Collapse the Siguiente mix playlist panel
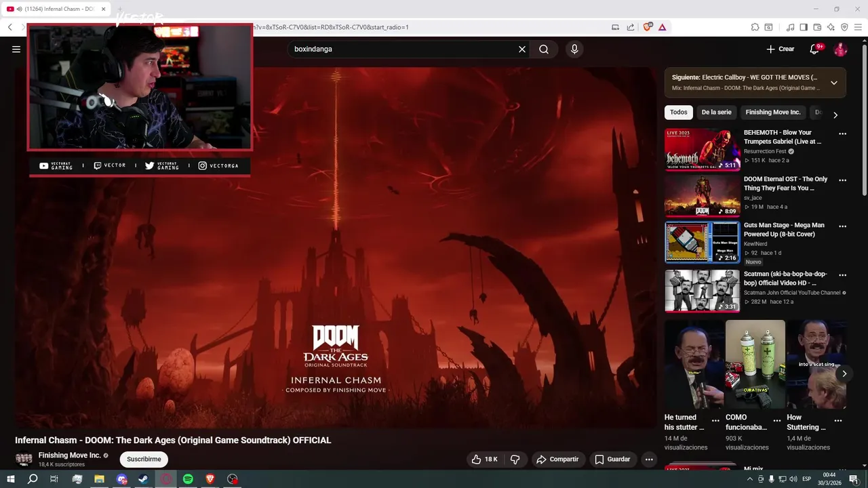Screen dimensions: 868x488 point(834,83)
